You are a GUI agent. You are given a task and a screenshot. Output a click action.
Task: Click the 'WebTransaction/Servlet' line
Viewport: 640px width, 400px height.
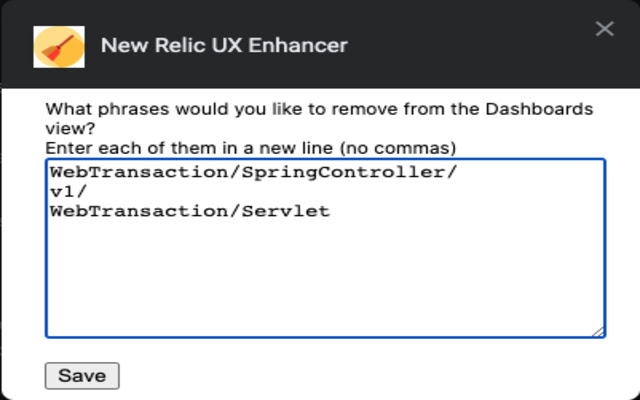190,211
